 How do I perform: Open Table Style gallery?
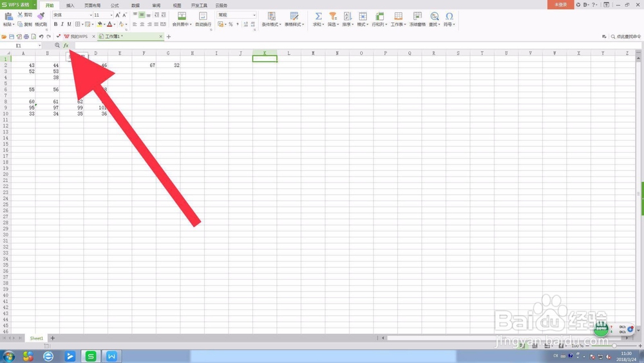click(294, 19)
